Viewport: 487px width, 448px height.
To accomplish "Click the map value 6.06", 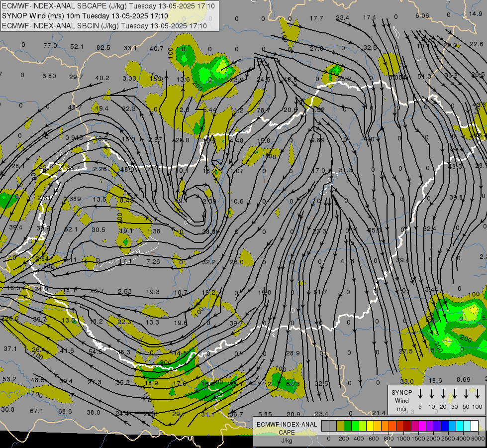I will [422, 15].
